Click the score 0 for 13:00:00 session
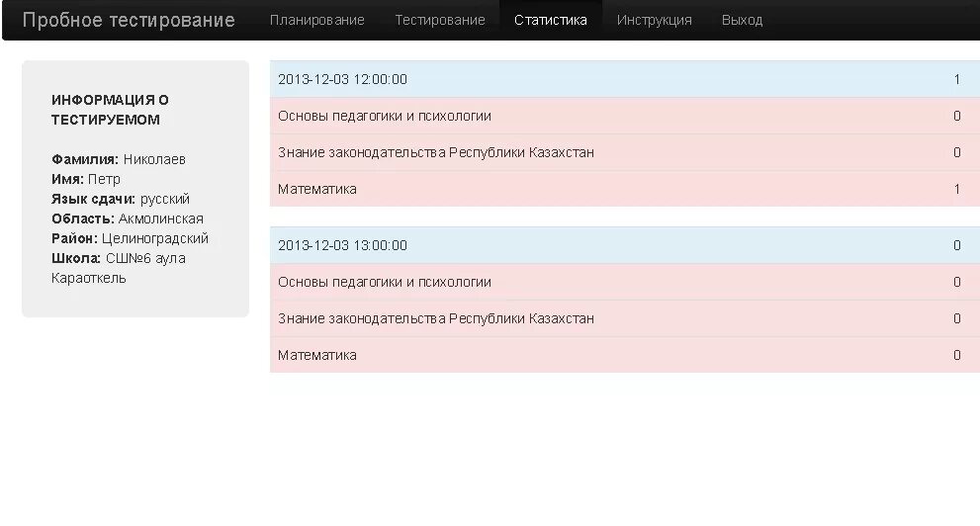 click(x=957, y=245)
